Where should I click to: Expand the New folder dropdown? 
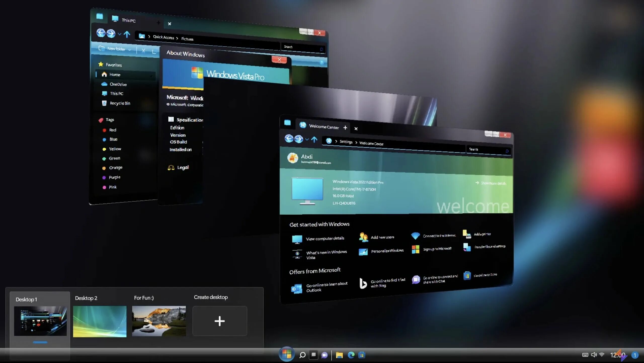pyautogui.click(x=130, y=50)
